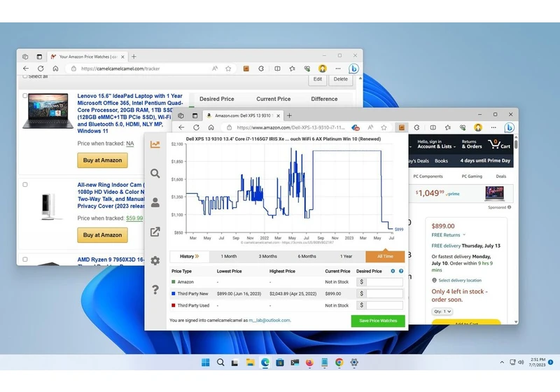This screenshot has height=392, width=560.
Task: Go to home page in Amazon window
Action: point(211,127)
